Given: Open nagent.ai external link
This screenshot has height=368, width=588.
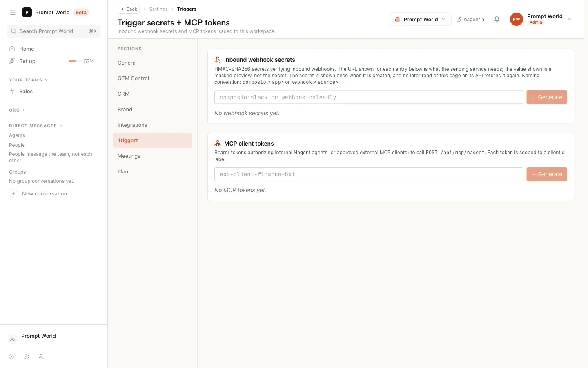Looking at the screenshot, I should (x=471, y=19).
